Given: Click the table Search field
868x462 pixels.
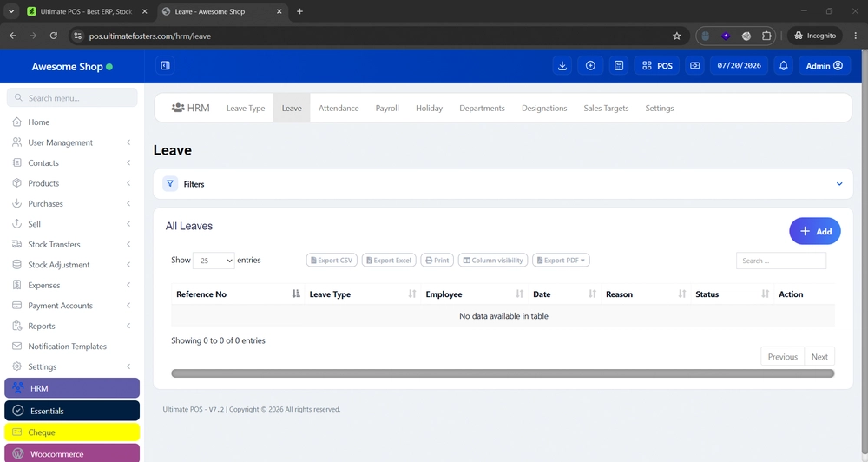Looking at the screenshot, I should pyautogui.click(x=781, y=261).
